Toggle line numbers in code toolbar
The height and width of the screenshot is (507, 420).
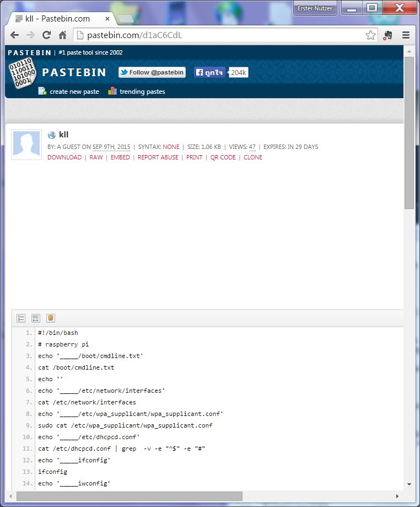pyautogui.click(x=21, y=318)
